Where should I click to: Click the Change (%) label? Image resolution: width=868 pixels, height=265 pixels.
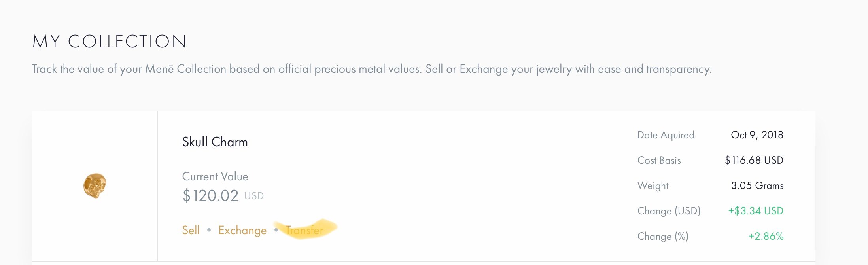(x=663, y=237)
